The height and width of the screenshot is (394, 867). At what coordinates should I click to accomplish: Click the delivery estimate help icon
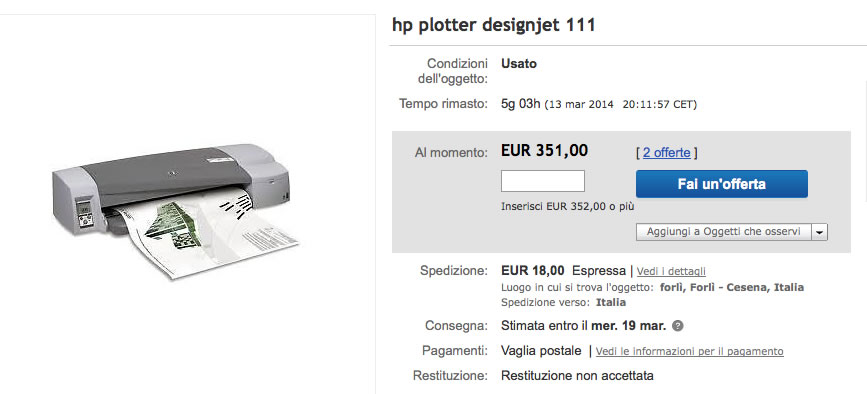[677, 326]
